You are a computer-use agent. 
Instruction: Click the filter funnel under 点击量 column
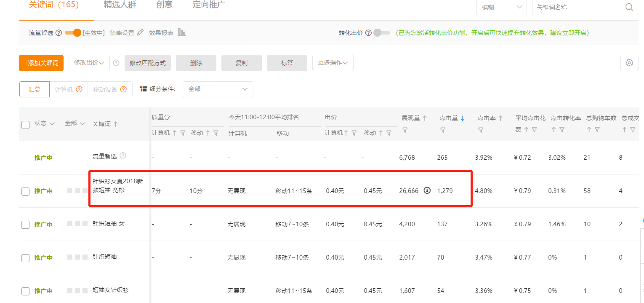tap(443, 131)
